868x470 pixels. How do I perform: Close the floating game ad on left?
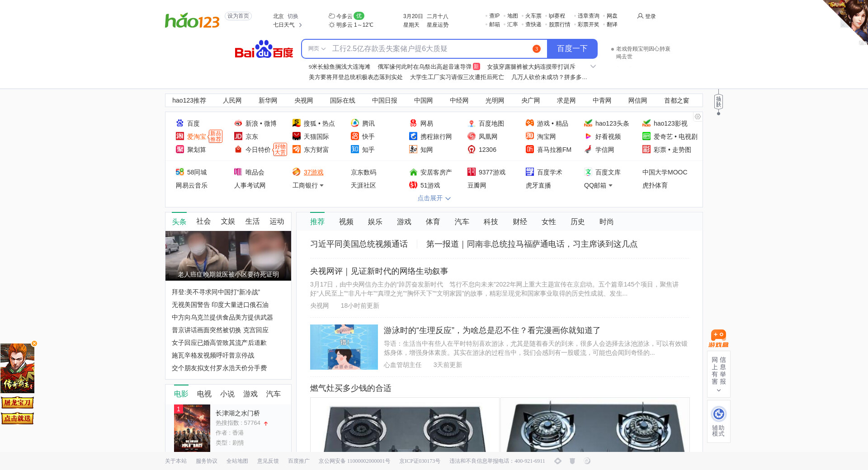click(x=34, y=343)
